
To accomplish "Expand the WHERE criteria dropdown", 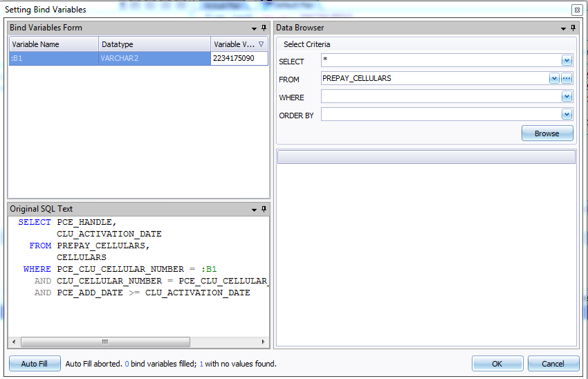I will (567, 96).
